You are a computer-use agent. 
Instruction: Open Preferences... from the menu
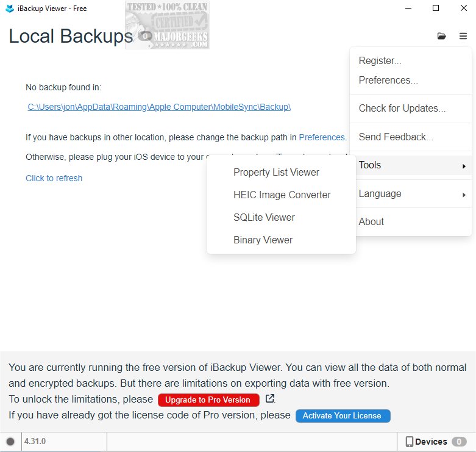tap(410, 80)
